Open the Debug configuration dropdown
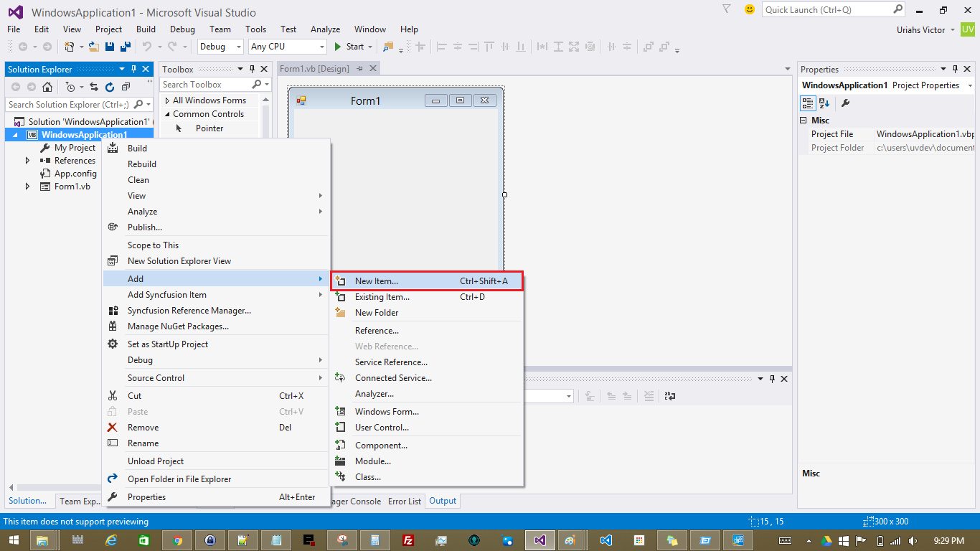The image size is (980, 551). tap(221, 47)
